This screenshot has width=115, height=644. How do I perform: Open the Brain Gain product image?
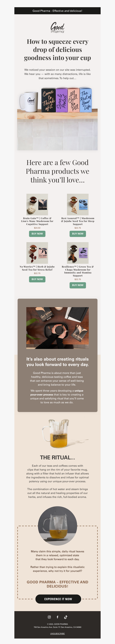(37, 204)
